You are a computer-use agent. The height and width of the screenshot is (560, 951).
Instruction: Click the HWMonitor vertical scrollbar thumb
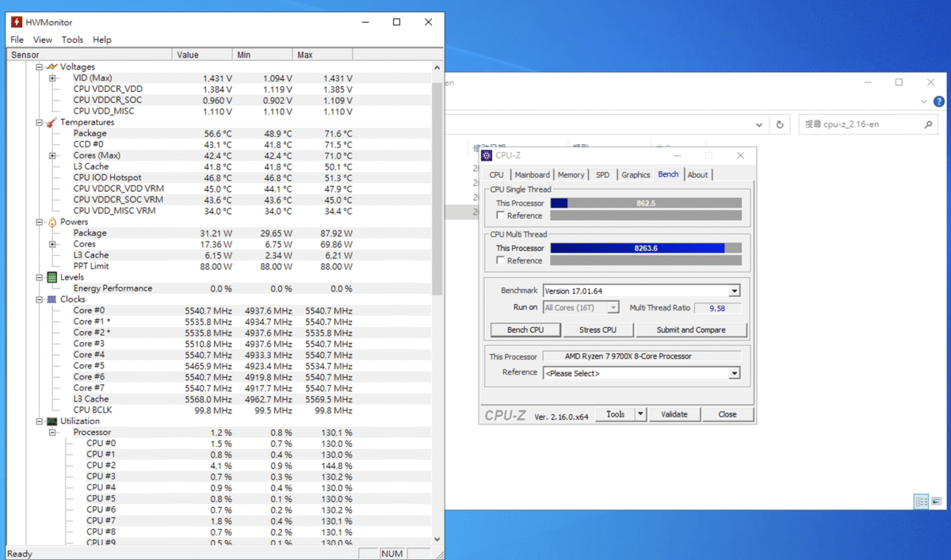[x=437, y=189]
